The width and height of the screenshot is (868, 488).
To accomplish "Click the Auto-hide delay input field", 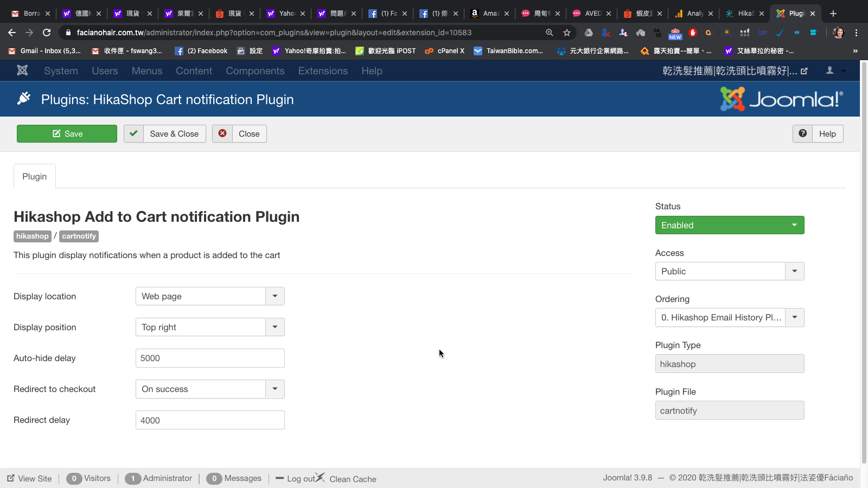I will tap(210, 358).
